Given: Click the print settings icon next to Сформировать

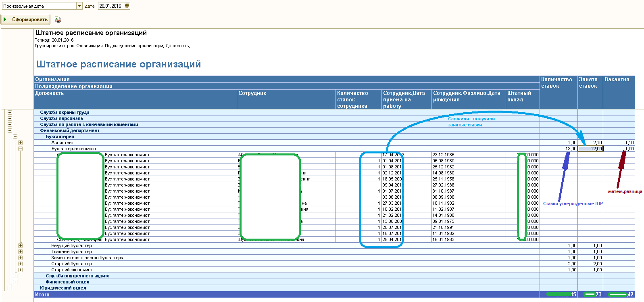Looking at the screenshot, I should pos(58,19).
